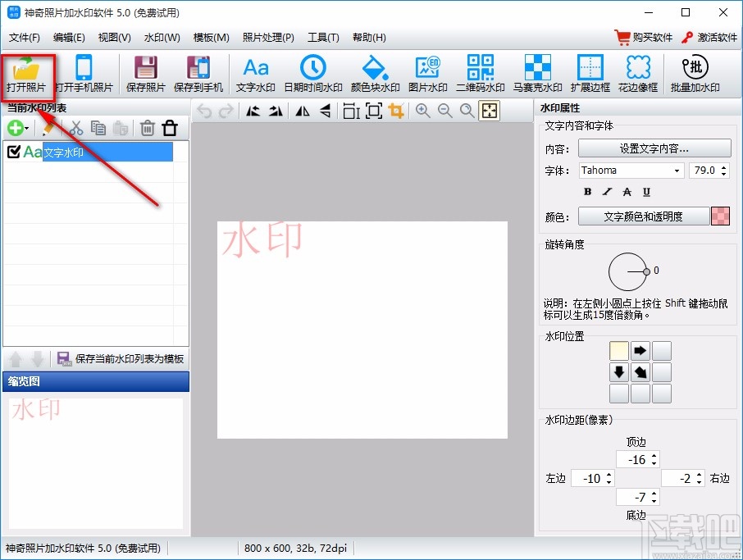
Task: Open 花边像框 lace frame tool
Action: point(638,74)
